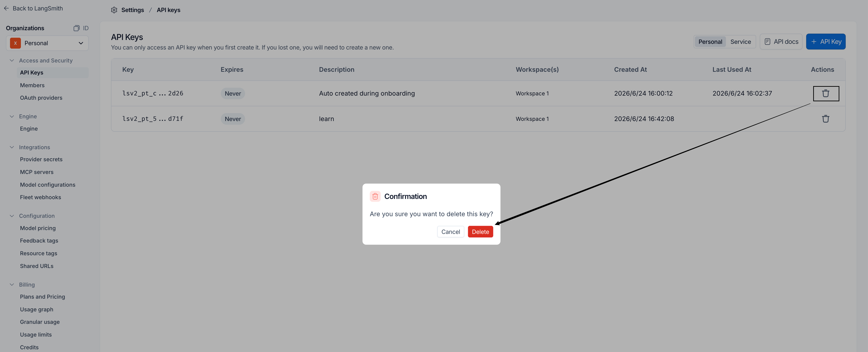Click the Expires column header
The width and height of the screenshot is (868, 352).
(232, 70)
